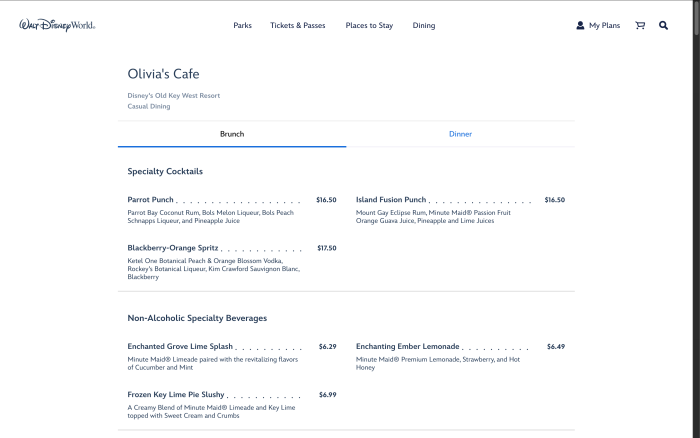700x438 pixels.
Task: Click Non-Alcoholic Specialty Beverages heading
Action: click(x=197, y=318)
